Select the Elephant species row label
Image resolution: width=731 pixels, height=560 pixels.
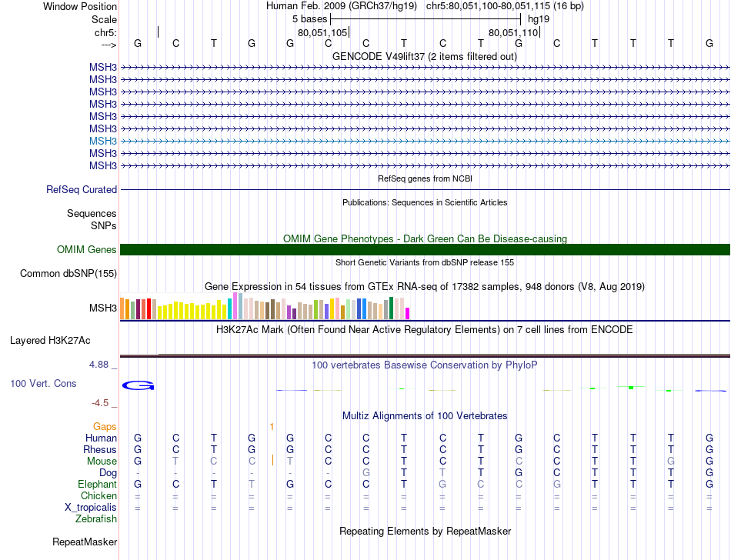98,484
